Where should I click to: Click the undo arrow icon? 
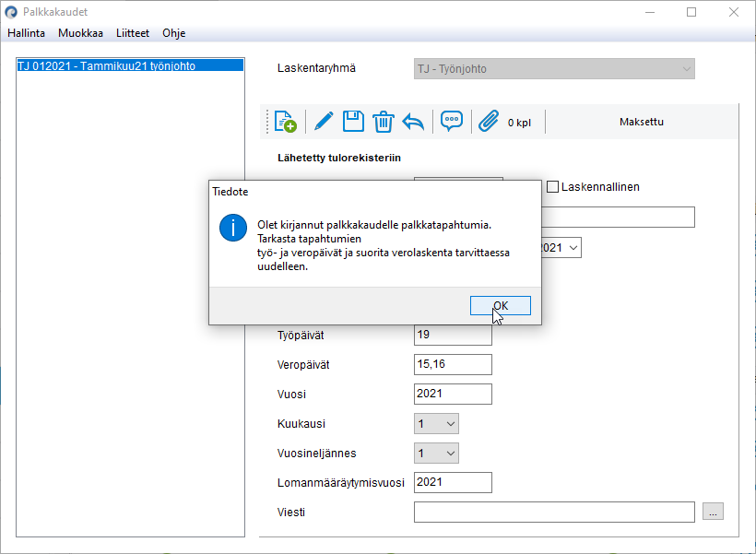click(x=413, y=122)
